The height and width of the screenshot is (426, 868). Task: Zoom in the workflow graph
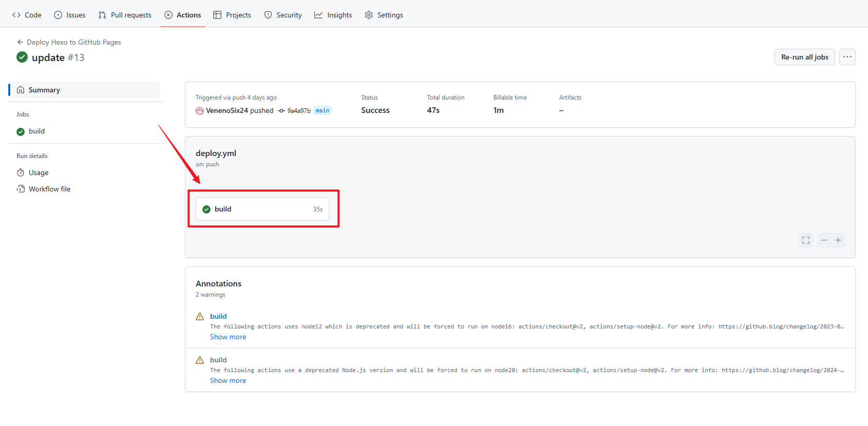(x=838, y=240)
